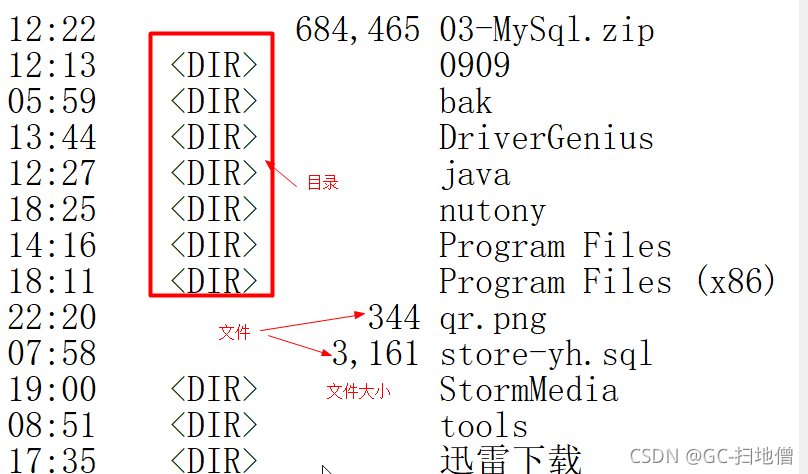
Task: Click the Program Files (x86) entry
Action: 608,282
